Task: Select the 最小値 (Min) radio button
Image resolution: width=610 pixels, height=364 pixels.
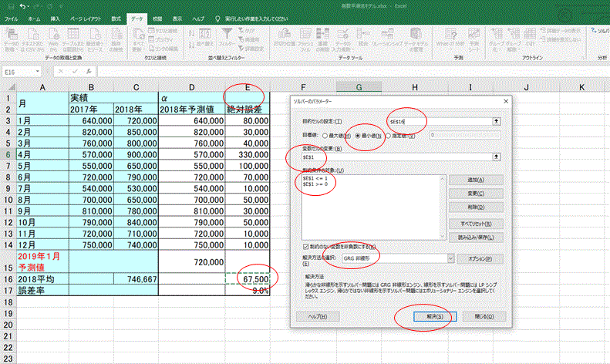Action: point(359,134)
